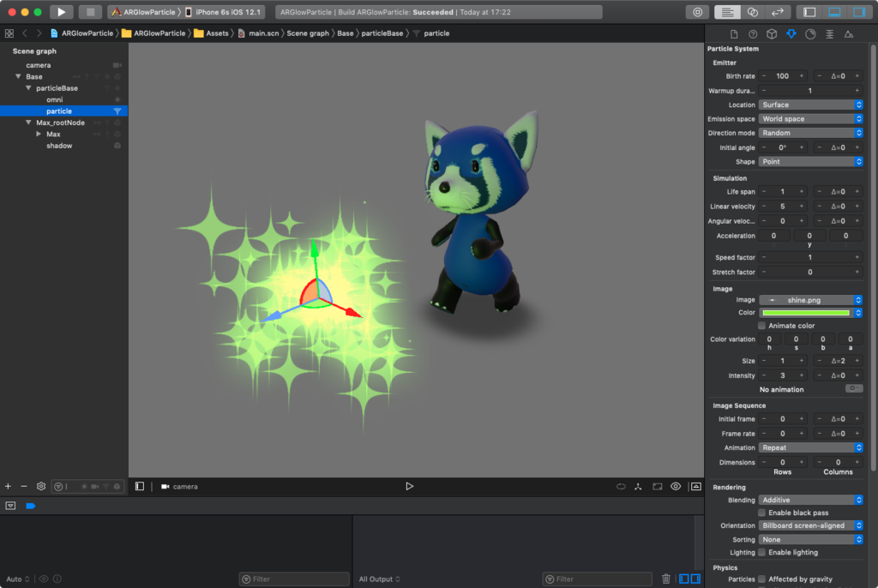This screenshot has width=878, height=588.
Task: Open the Shape dropdown
Action: tap(810, 161)
